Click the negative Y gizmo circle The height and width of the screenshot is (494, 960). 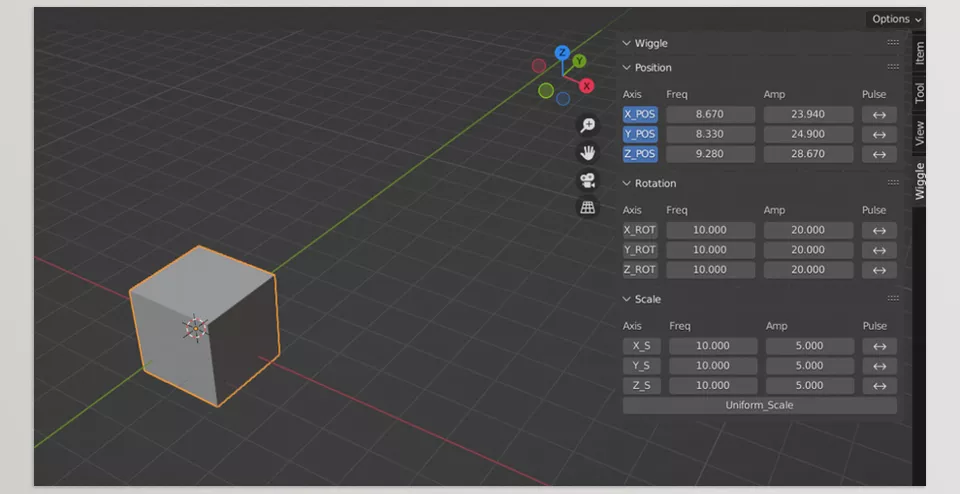click(546, 91)
